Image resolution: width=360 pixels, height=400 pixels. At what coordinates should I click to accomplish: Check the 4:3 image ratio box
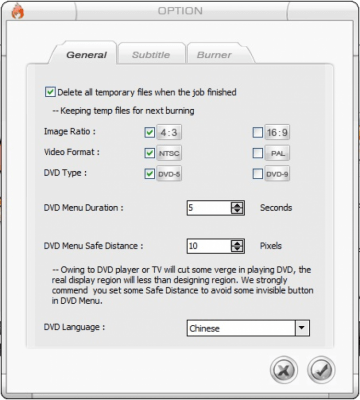(150, 133)
